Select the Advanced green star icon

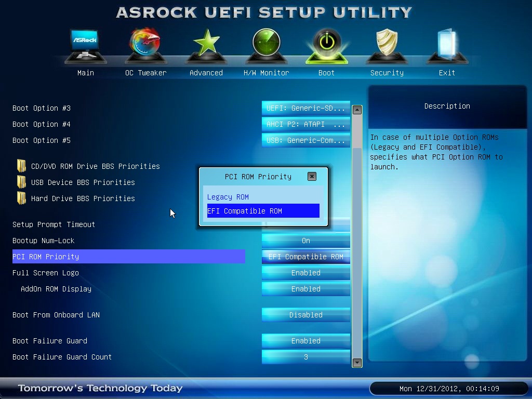click(x=206, y=46)
